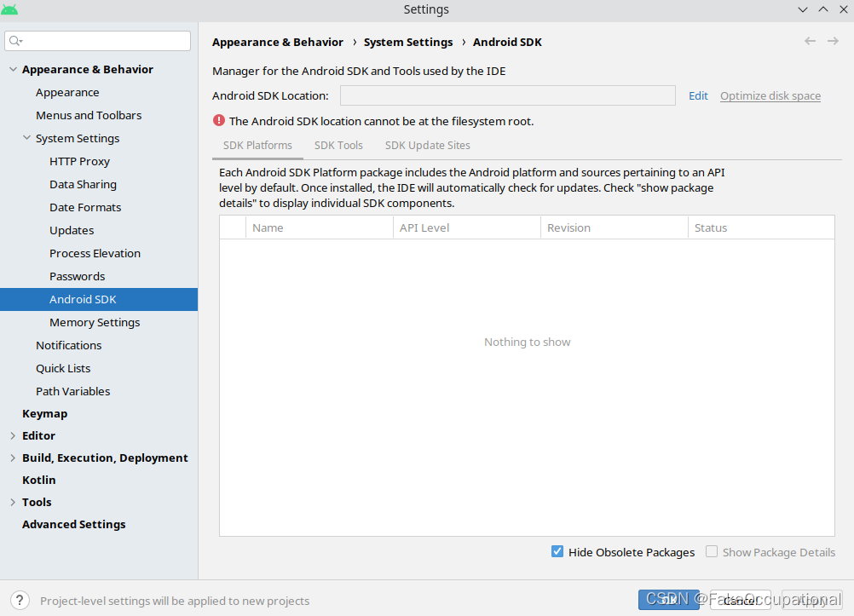Select Process Elevation item
Screen dimensions: 854x616
point(95,253)
